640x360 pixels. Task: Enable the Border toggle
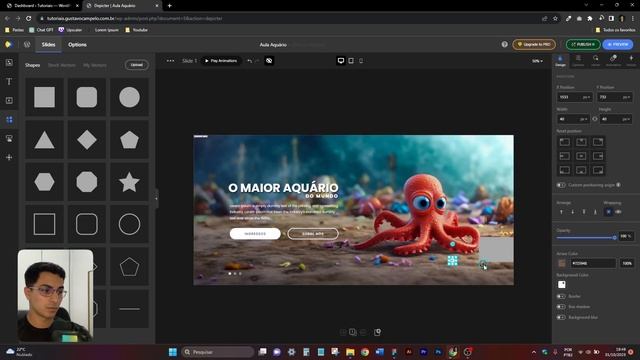point(561,296)
